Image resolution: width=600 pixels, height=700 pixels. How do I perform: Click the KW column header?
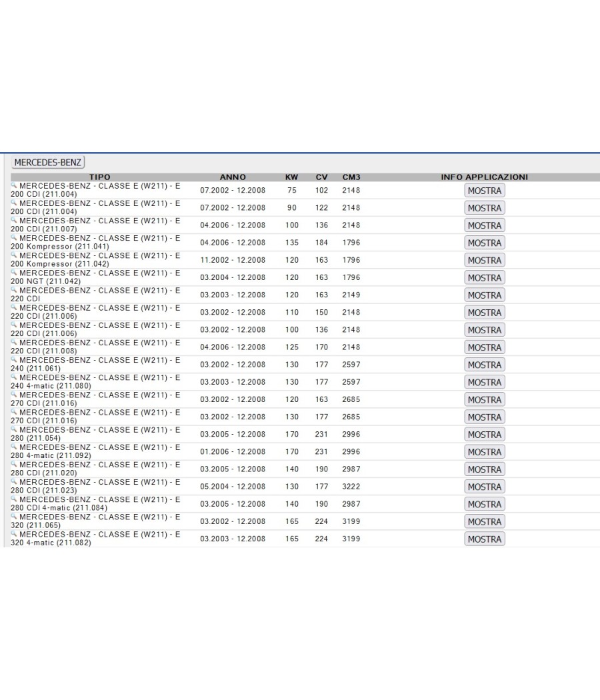click(291, 177)
